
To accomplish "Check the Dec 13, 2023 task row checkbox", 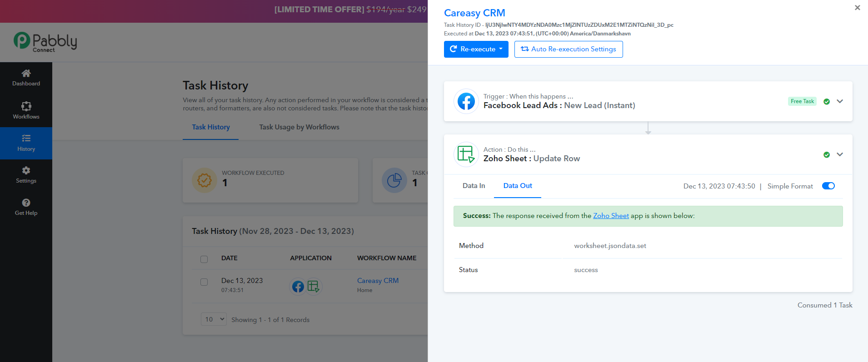I will [204, 282].
